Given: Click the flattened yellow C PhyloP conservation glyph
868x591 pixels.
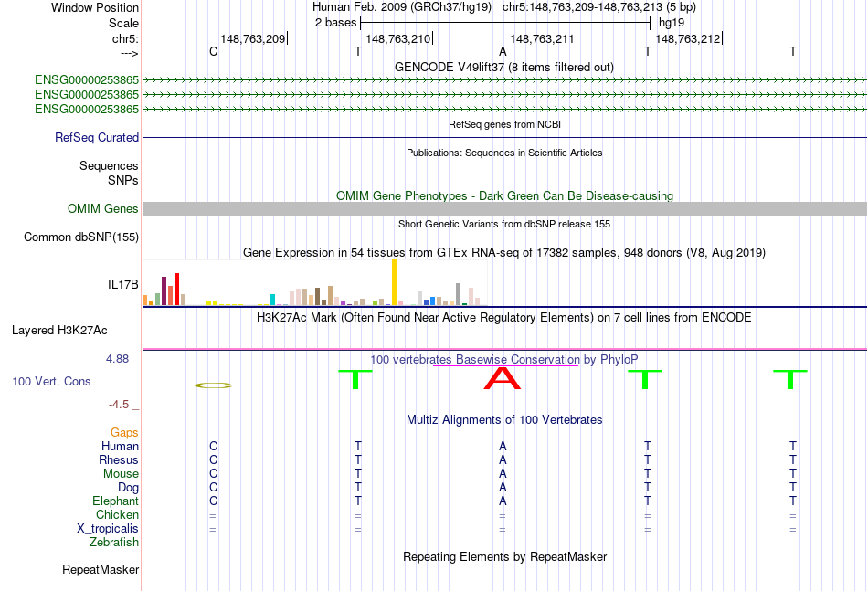Looking at the screenshot, I should 213,385.
